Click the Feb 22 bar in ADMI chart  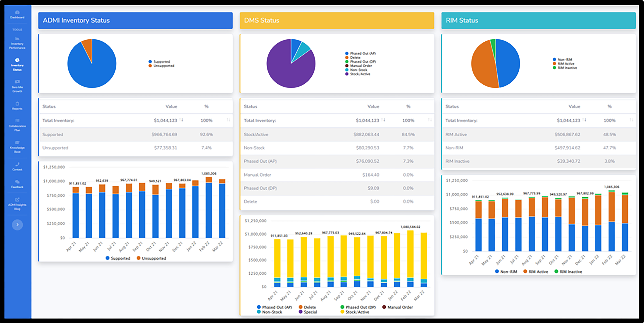(x=209, y=208)
